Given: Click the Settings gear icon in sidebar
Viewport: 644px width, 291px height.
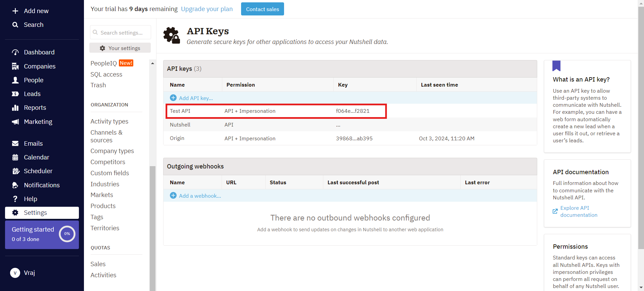Looking at the screenshot, I should click(15, 213).
